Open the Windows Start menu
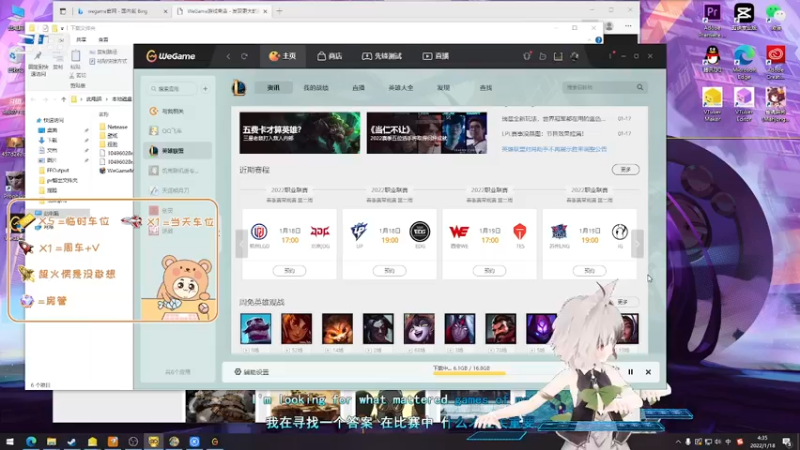 [10, 441]
